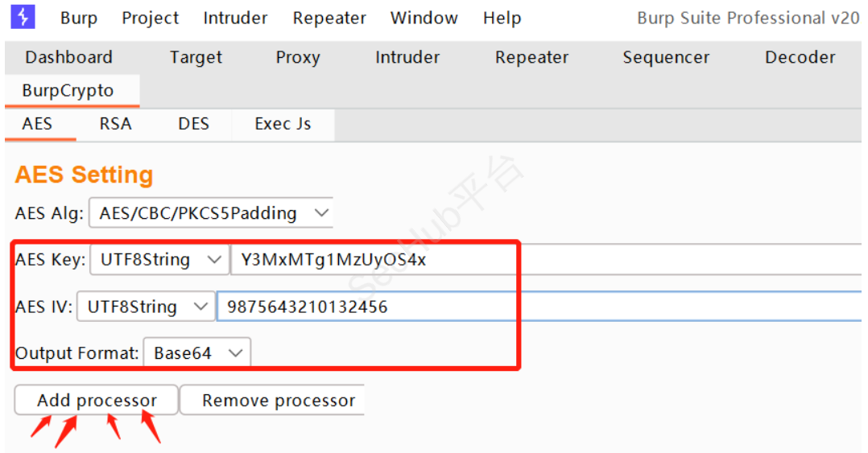The height and width of the screenshot is (453, 868).
Task: Go to the Sequencer tab
Action: click(666, 57)
